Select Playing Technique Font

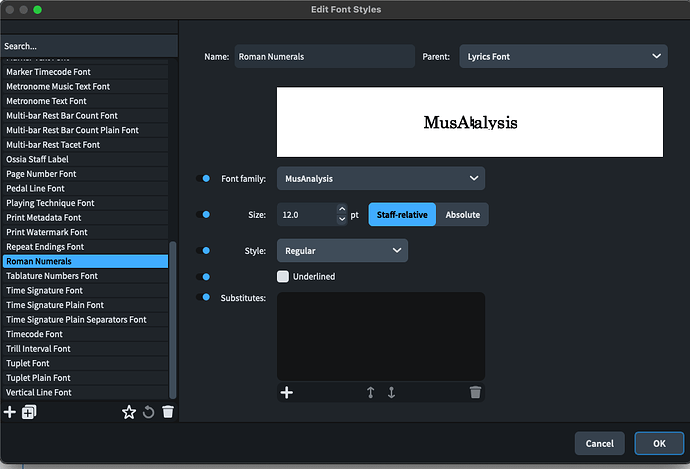[x=85, y=203]
